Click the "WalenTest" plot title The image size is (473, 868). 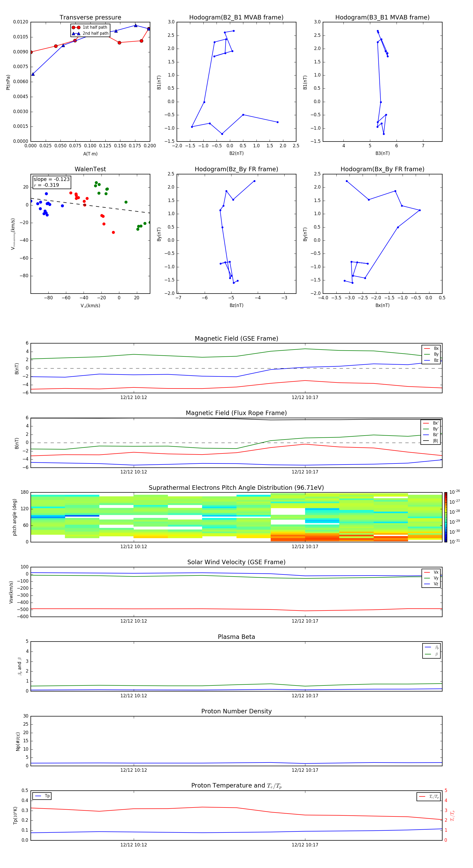(x=90, y=169)
